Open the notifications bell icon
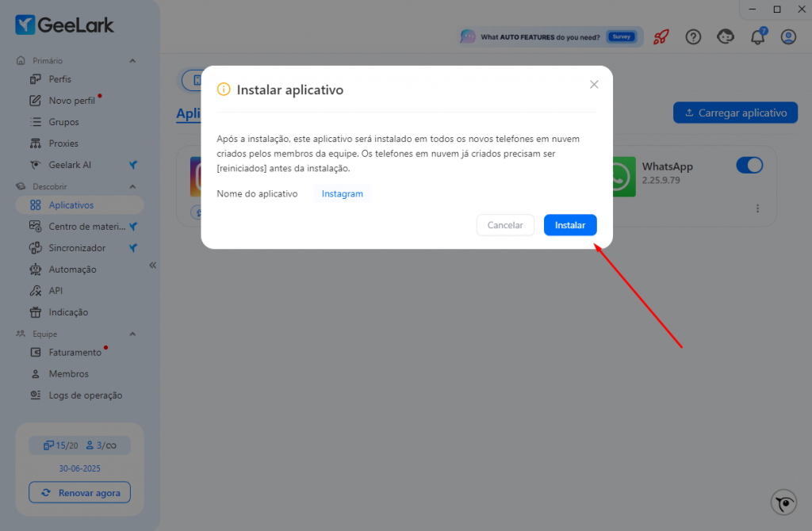Screen dimensions: 812x531 757,36
